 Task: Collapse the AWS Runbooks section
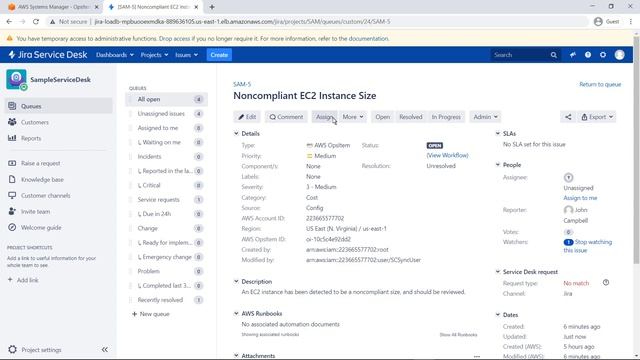[x=236, y=313]
